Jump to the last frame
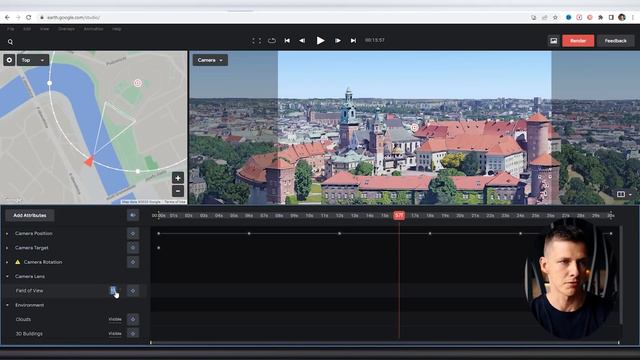The height and width of the screenshot is (360, 640). pyautogui.click(x=353, y=41)
